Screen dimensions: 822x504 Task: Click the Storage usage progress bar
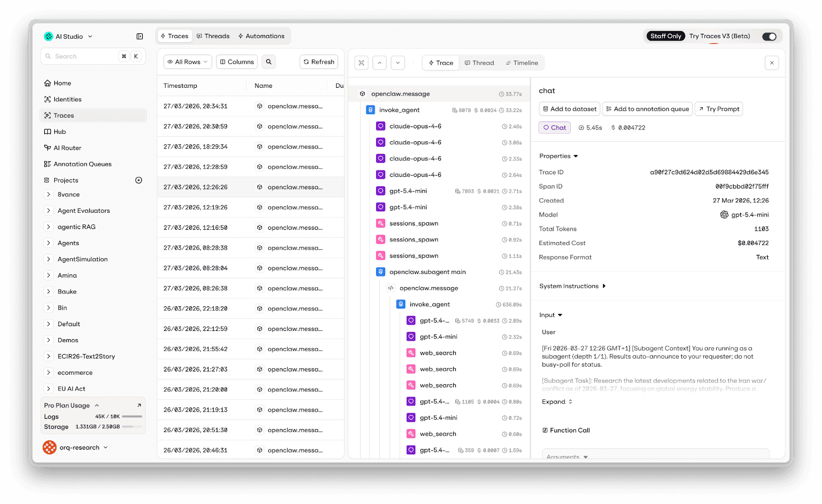pos(132,427)
